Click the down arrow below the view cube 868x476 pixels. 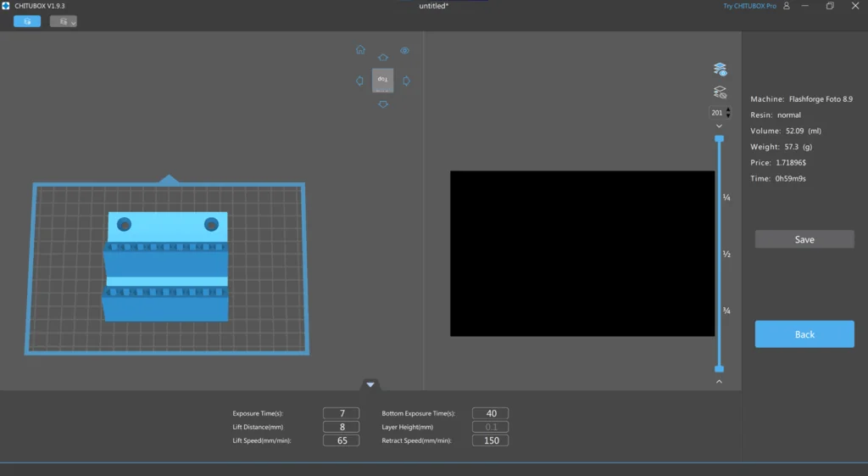[x=382, y=104]
